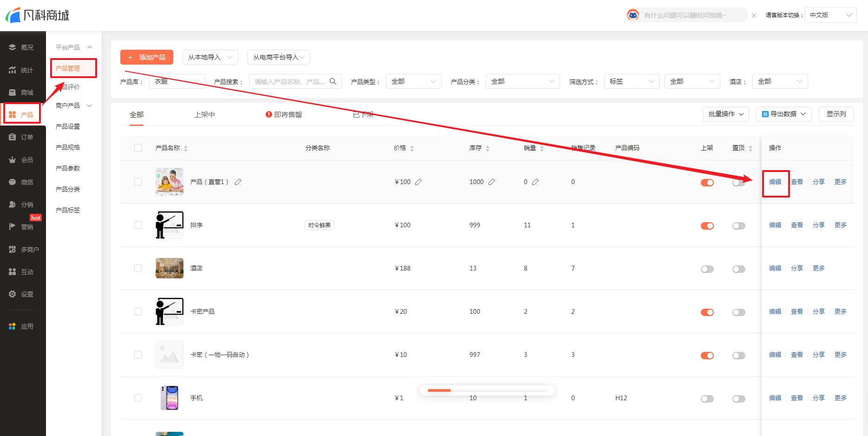Open the 商城 mall sidebar icon
Viewport: 868px width, 436px height.
(13, 92)
